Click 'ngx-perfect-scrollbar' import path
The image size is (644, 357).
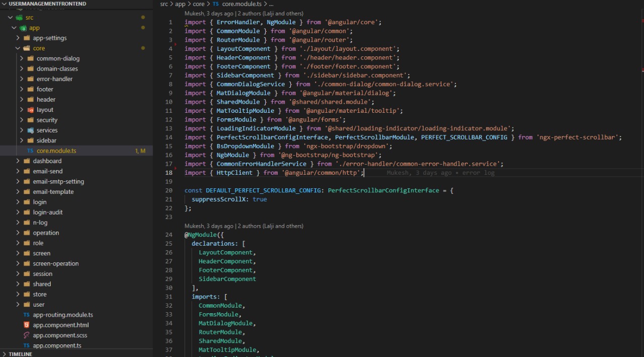tap(579, 137)
